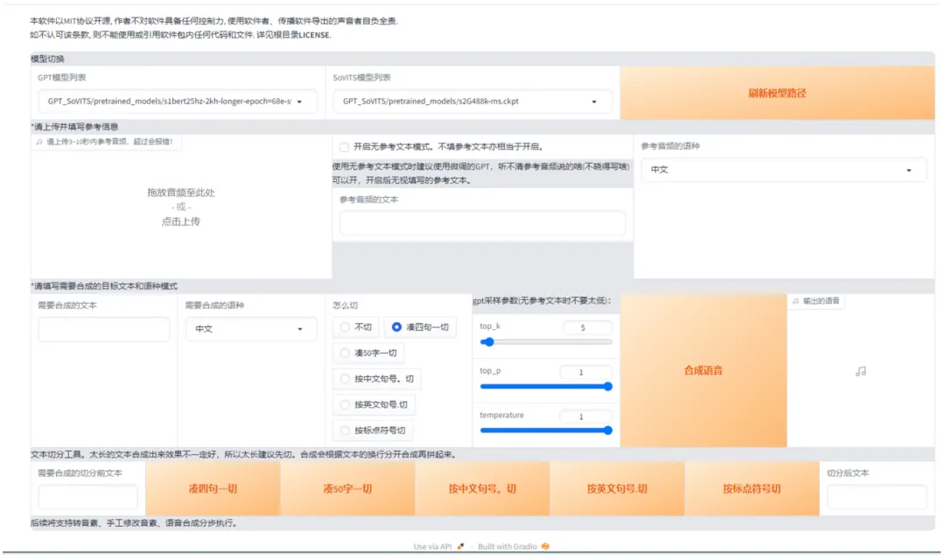Select the 凑50字一切 radio option
The image size is (945, 560).
click(x=345, y=353)
